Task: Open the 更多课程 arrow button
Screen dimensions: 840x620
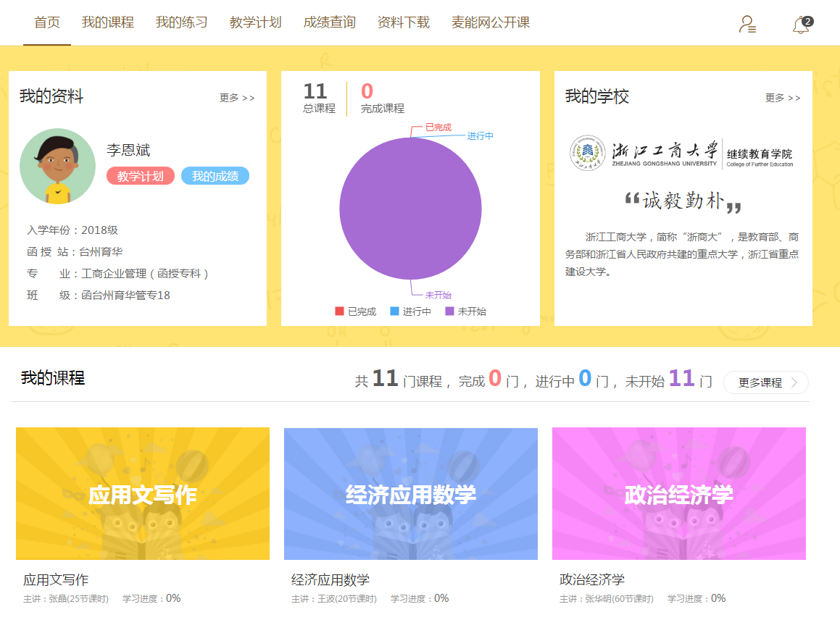Action: [765, 382]
